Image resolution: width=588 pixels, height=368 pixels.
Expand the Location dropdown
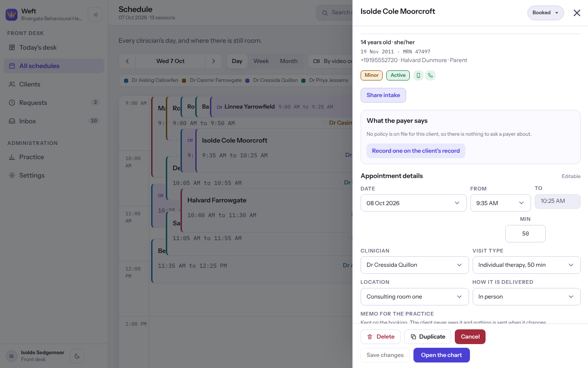point(414,297)
